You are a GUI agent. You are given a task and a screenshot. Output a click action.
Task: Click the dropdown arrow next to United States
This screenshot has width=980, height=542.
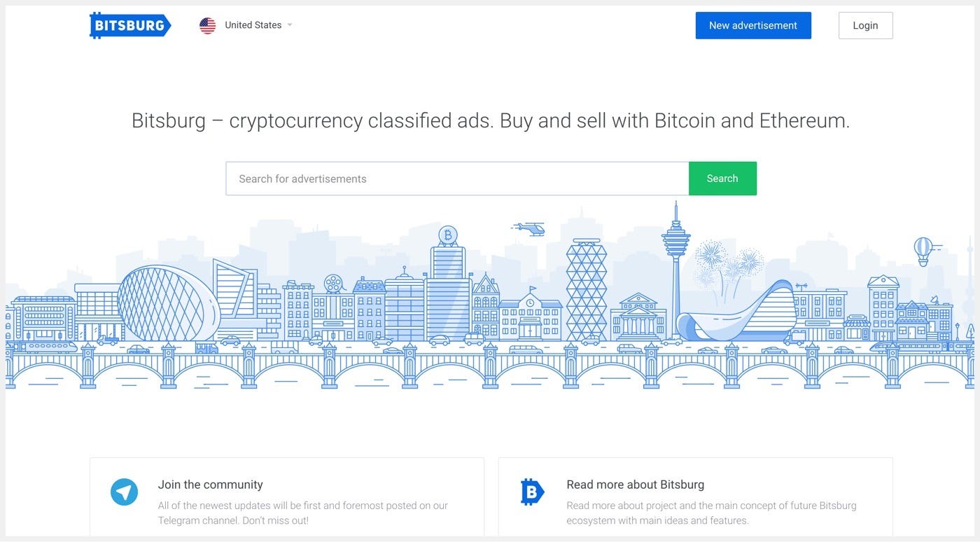coord(289,25)
